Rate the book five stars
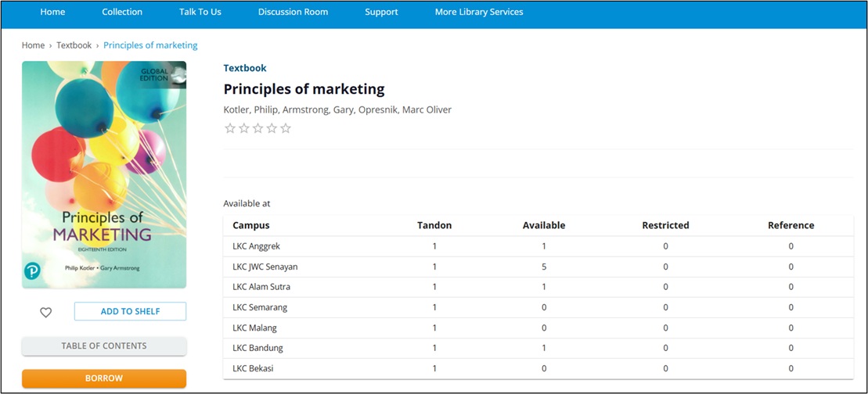Image resolution: width=868 pixels, height=394 pixels. pos(286,128)
